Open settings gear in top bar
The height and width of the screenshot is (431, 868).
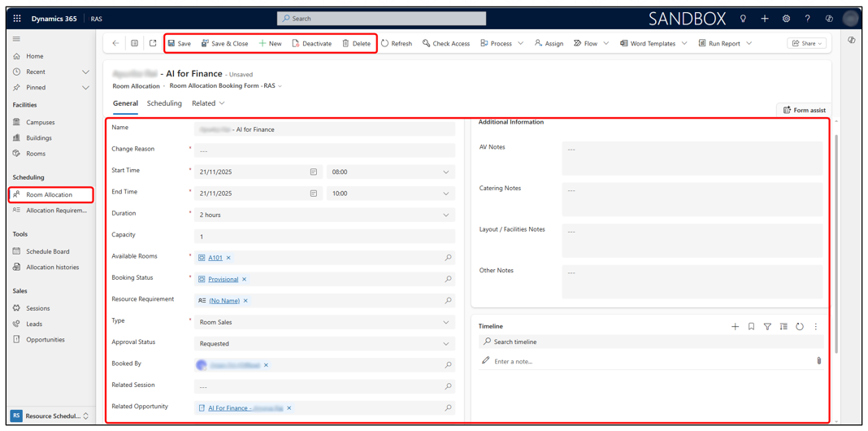pyautogui.click(x=786, y=18)
